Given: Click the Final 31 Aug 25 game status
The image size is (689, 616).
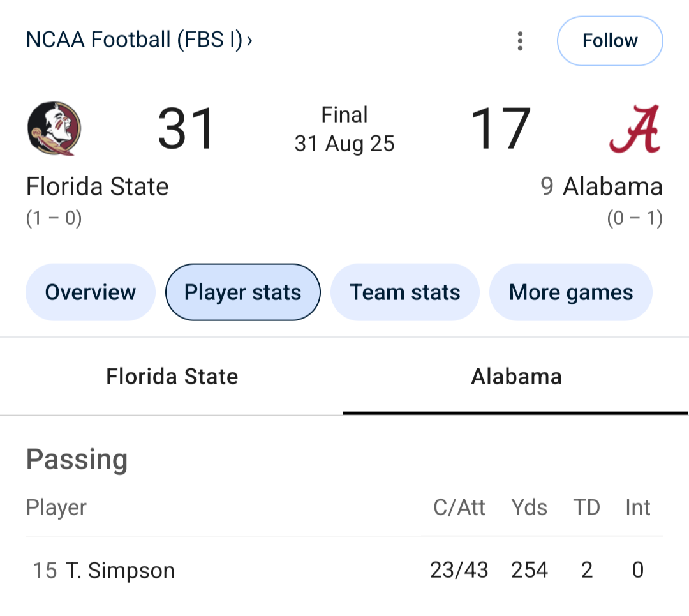Looking at the screenshot, I should tap(344, 130).
